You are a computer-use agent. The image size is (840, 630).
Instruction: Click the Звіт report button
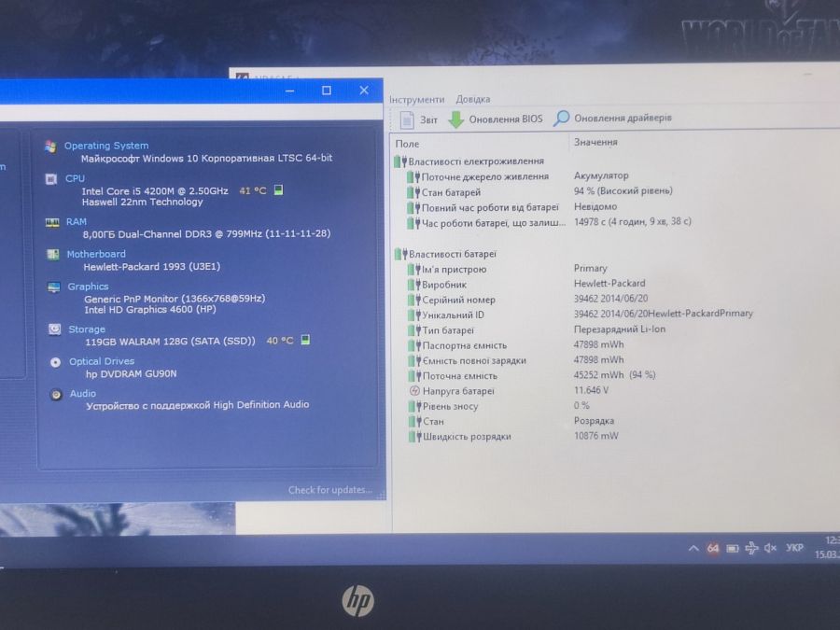click(419, 119)
